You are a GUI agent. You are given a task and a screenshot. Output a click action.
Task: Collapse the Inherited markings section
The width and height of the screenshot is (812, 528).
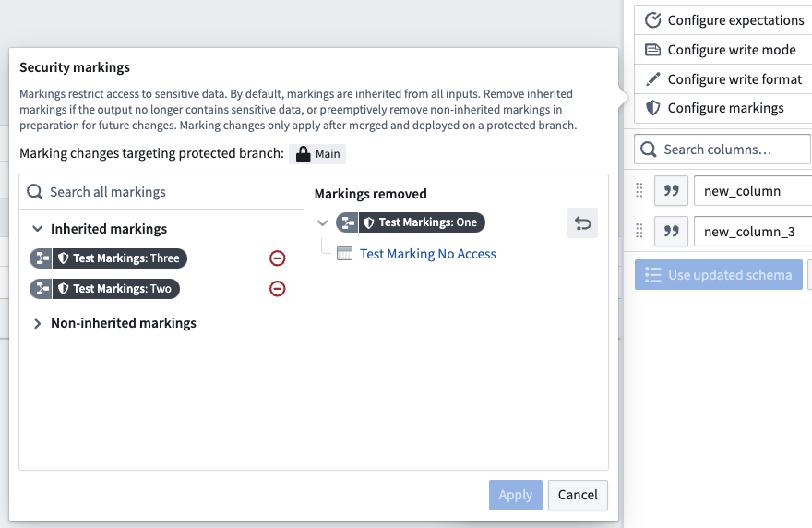coord(37,229)
